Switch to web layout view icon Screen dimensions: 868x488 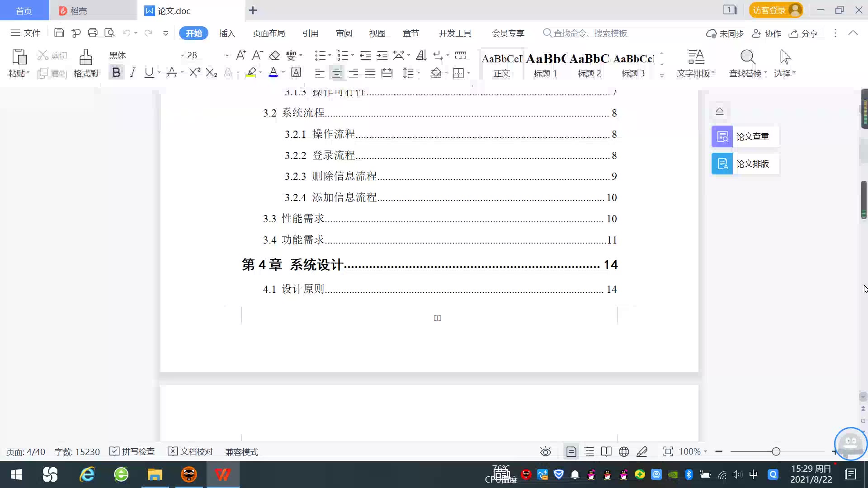coord(624,452)
